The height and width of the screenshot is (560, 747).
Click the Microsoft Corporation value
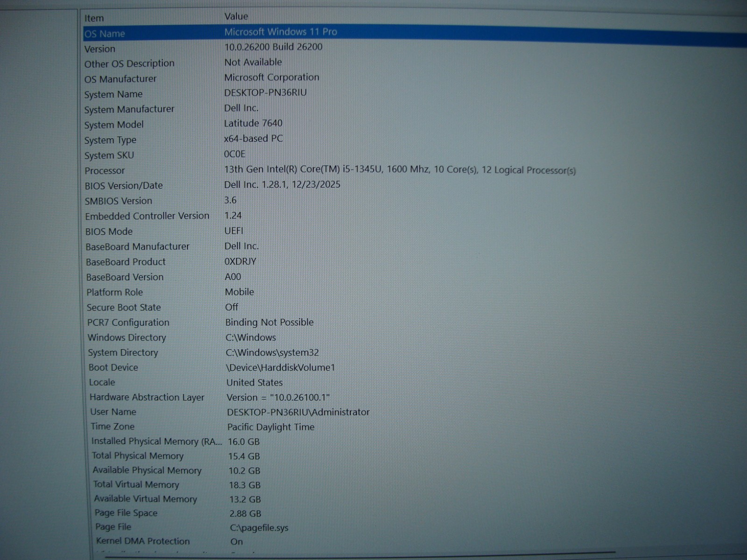coord(272,77)
